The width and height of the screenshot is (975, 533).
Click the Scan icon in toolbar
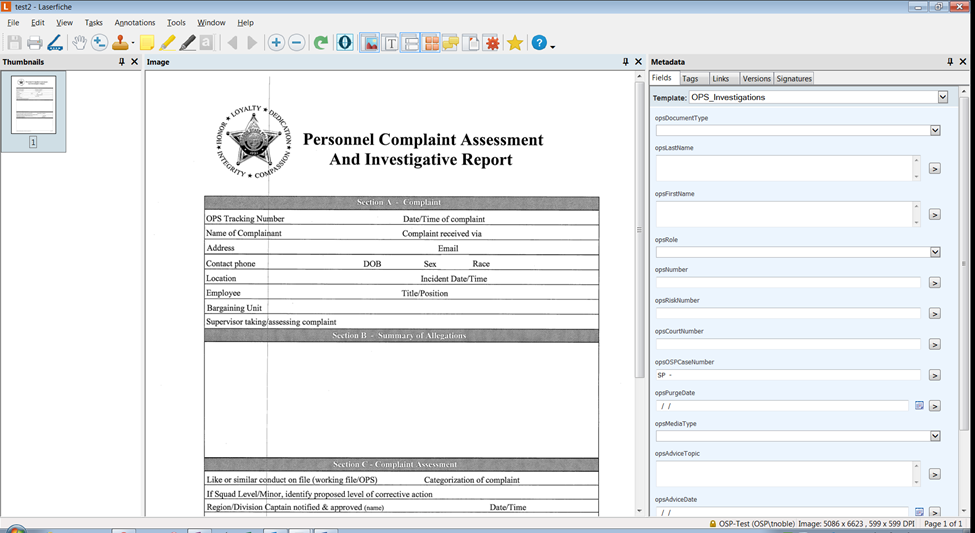click(55, 43)
